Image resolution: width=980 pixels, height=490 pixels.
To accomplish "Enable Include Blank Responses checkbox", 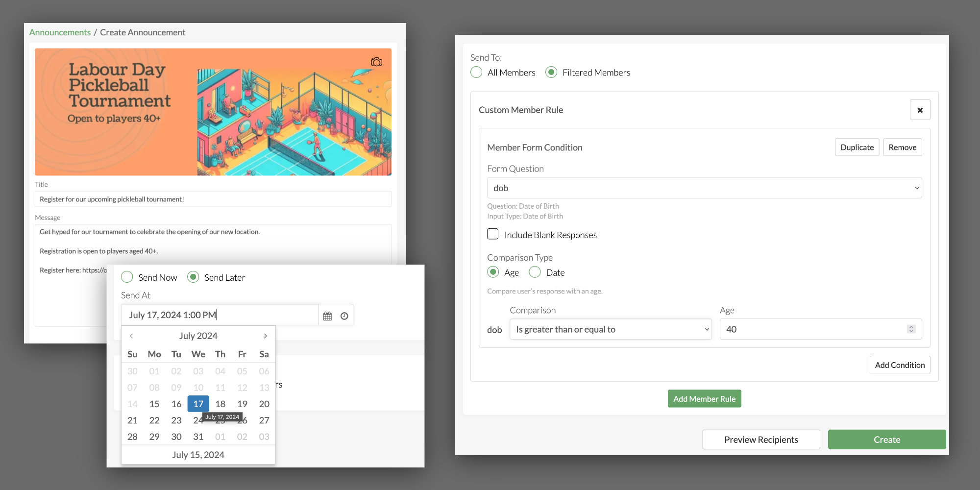I will click(493, 234).
